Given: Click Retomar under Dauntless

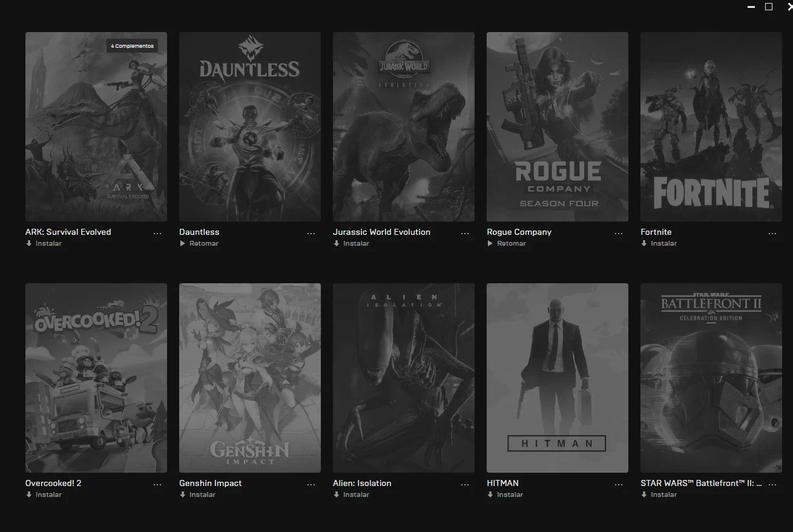Looking at the screenshot, I should click(x=199, y=243).
